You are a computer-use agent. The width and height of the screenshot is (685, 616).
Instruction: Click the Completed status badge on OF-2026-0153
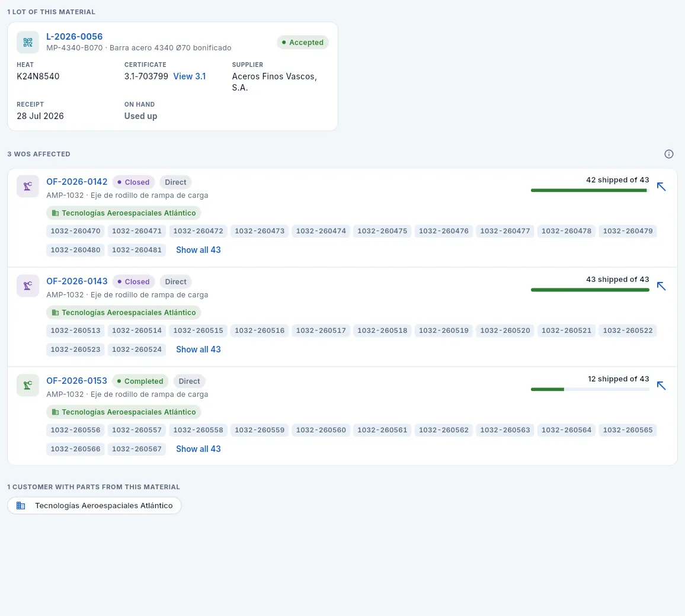pos(140,381)
